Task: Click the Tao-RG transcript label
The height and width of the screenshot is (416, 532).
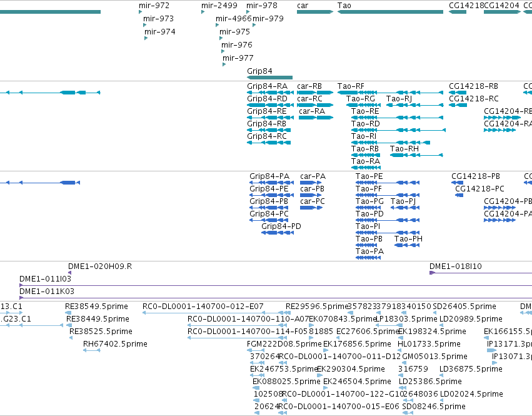Action: (360, 98)
